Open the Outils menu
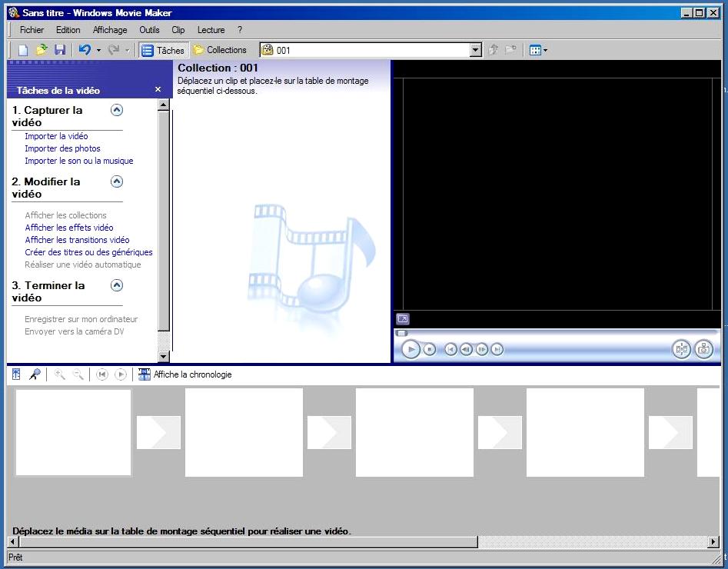 149,30
